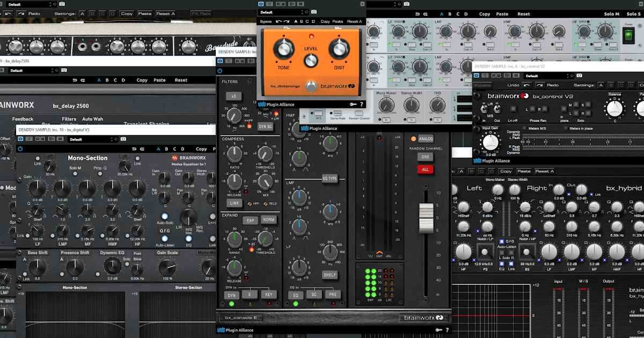Open the help question mark in bx_distorange

coord(361,105)
